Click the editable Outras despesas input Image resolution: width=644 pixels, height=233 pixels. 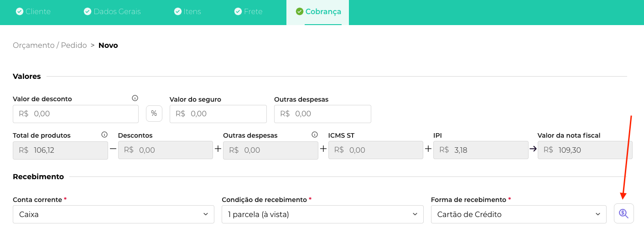(322, 114)
